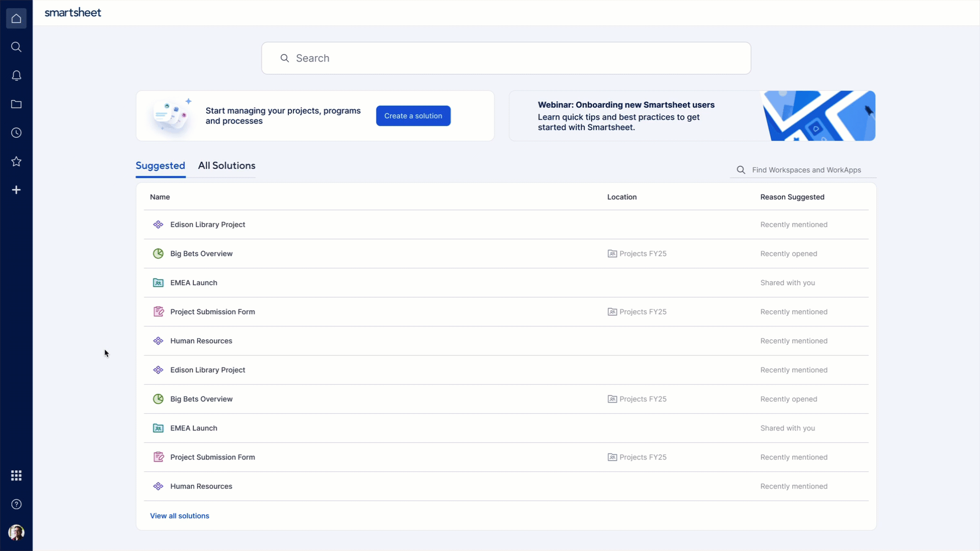Click Projects FY25 in the first Big Bets row

[x=643, y=254]
